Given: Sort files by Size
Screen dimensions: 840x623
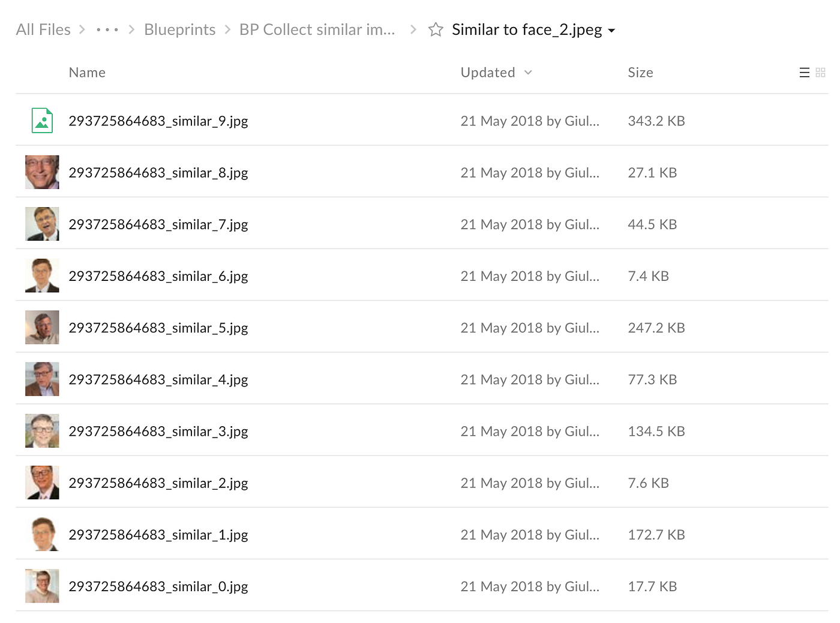Looking at the screenshot, I should tap(640, 72).
